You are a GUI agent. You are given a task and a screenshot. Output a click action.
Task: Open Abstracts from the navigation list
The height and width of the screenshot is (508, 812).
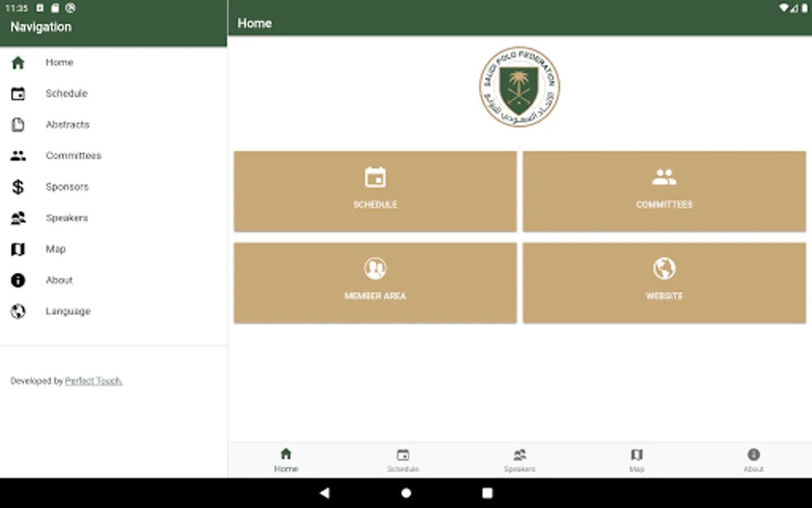113,125
